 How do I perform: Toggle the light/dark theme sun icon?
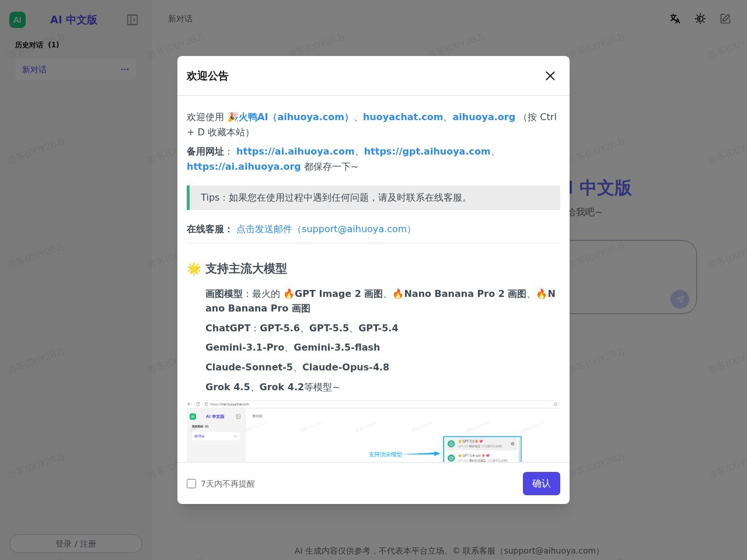tap(700, 19)
